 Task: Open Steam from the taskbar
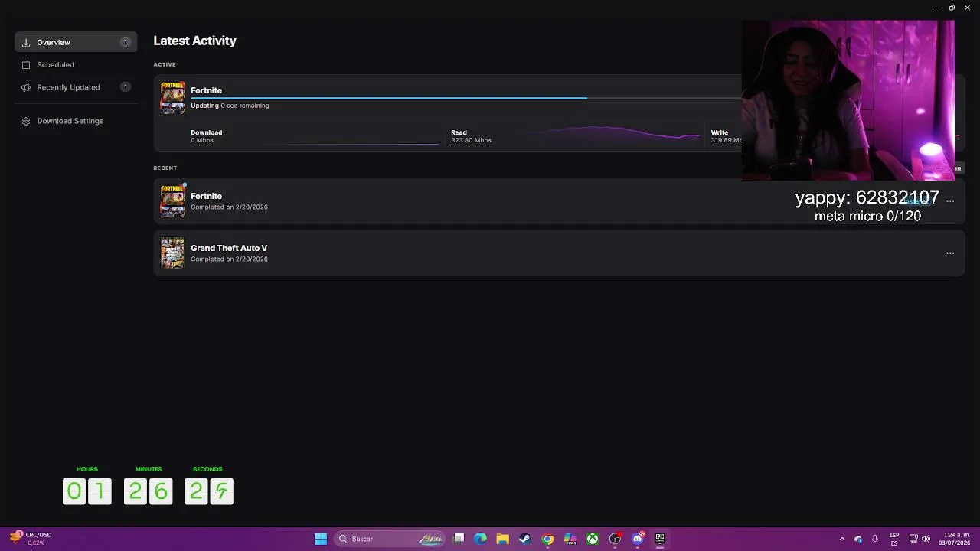click(524, 539)
